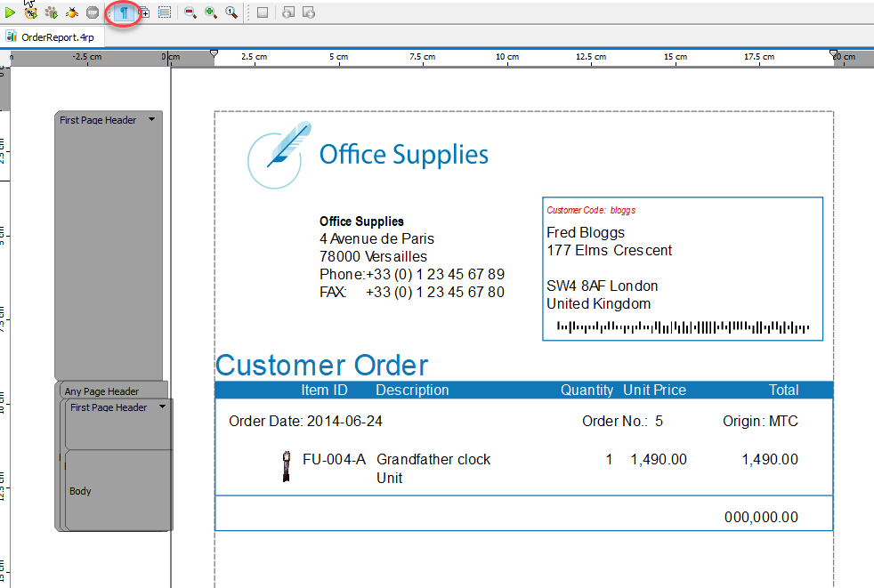Run the report with the green play icon
Image resolution: width=874 pixels, height=588 pixels.
pos(9,12)
